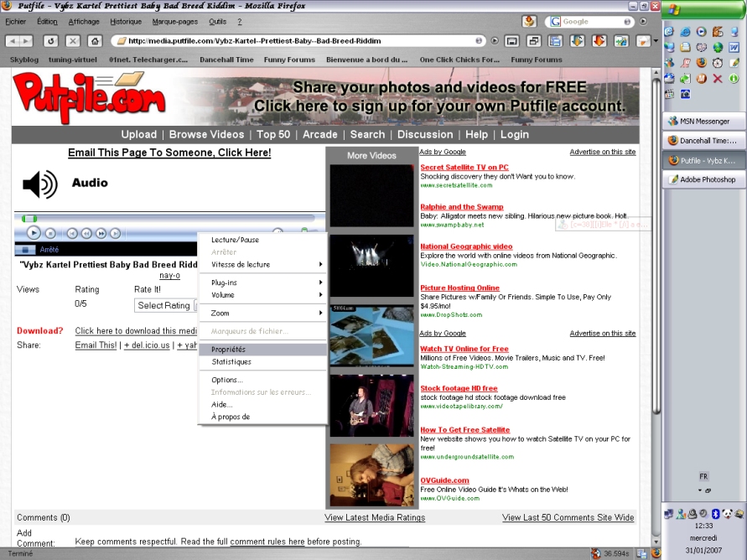Click the Bluetooth tray icon
Viewport: 747px width, 560px height.
tap(715, 513)
